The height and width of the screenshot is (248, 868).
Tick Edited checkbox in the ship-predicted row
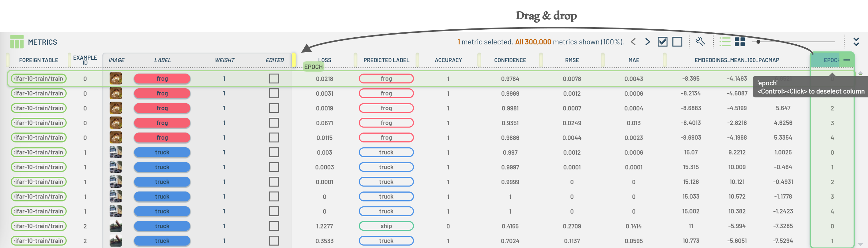(274, 226)
